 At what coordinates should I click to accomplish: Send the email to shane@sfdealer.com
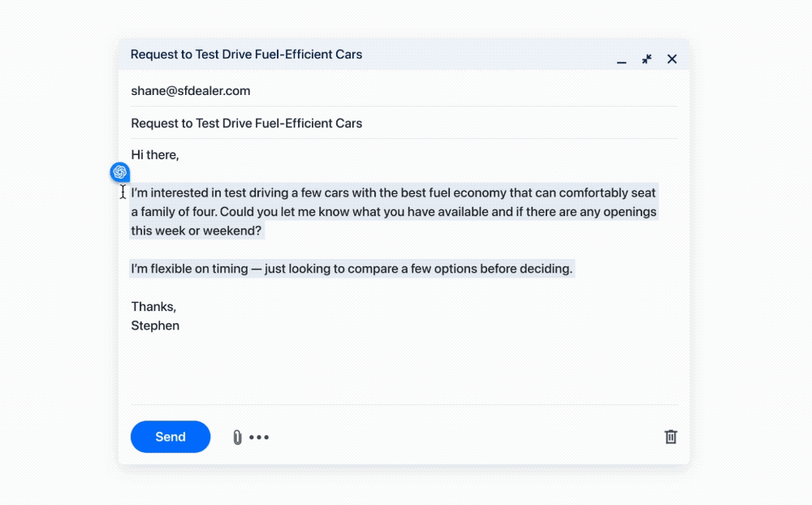click(x=171, y=437)
